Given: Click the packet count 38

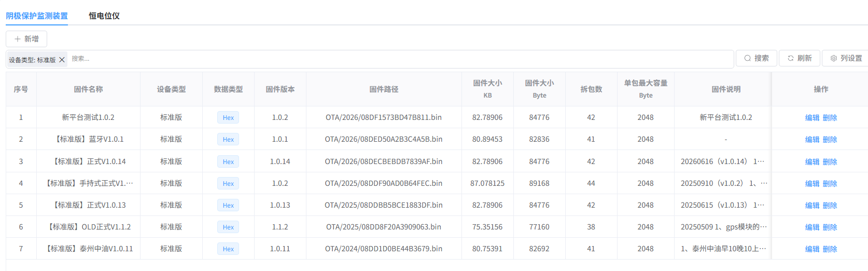Looking at the screenshot, I should [591, 227].
